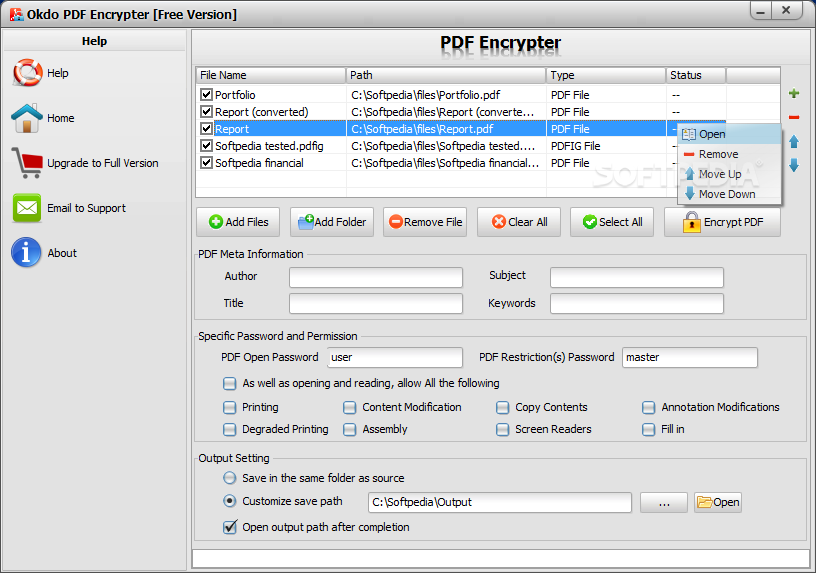Click into the Subject field
Viewport: 816px width, 573px height.
pos(636,277)
